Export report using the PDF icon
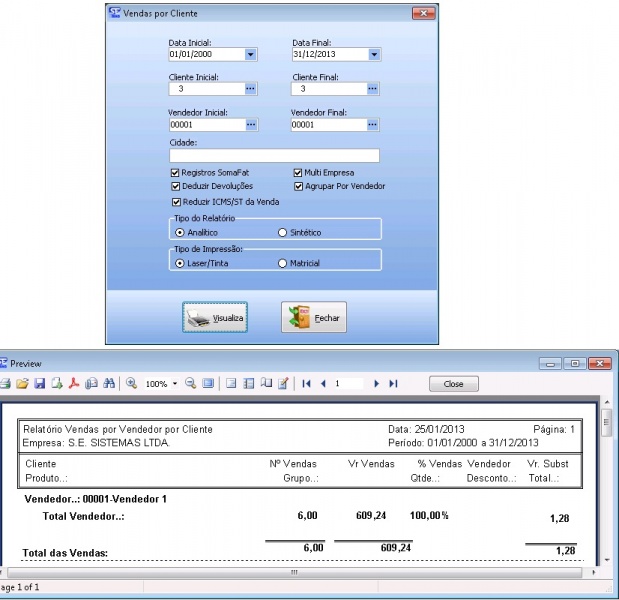The image size is (619, 600). pyautogui.click(x=73, y=384)
